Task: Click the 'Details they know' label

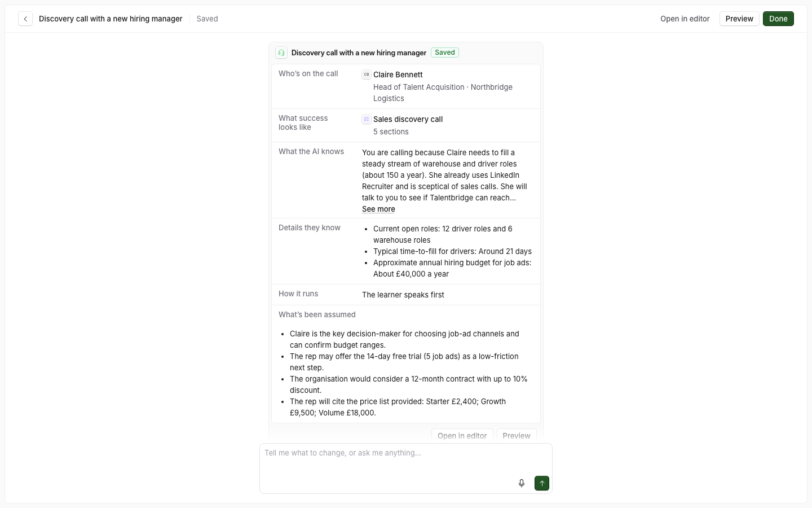Action: [310, 227]
